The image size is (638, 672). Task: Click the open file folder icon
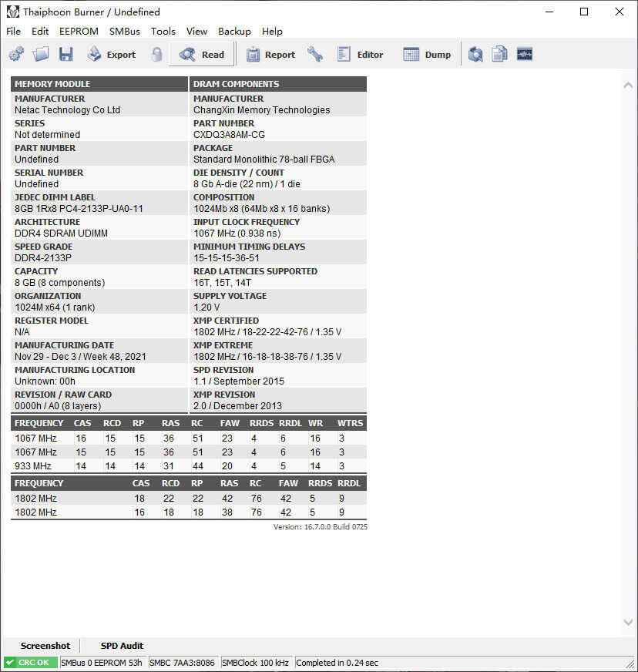(x=41, y=55)
